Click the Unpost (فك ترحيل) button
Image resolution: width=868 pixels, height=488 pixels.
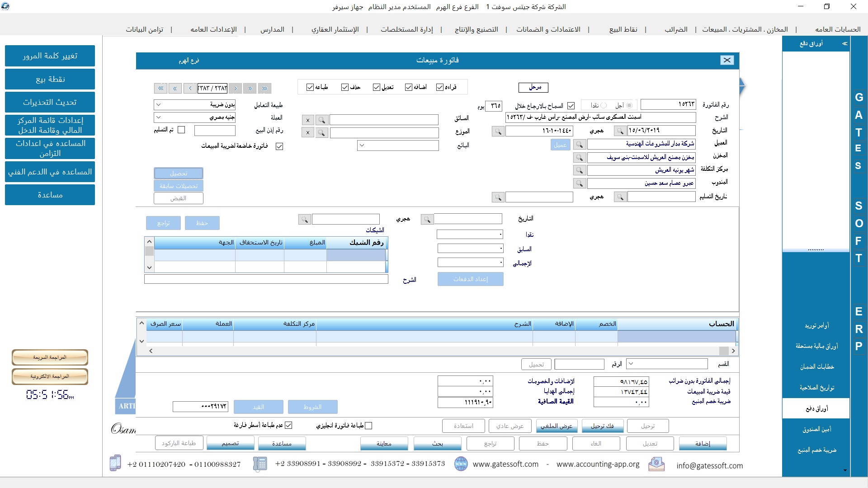click(603, 426)
